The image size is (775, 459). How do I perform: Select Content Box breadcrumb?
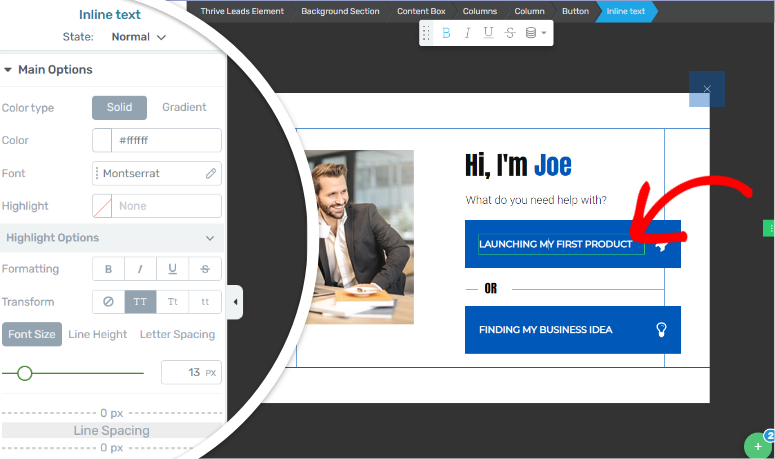pos(421,11)
